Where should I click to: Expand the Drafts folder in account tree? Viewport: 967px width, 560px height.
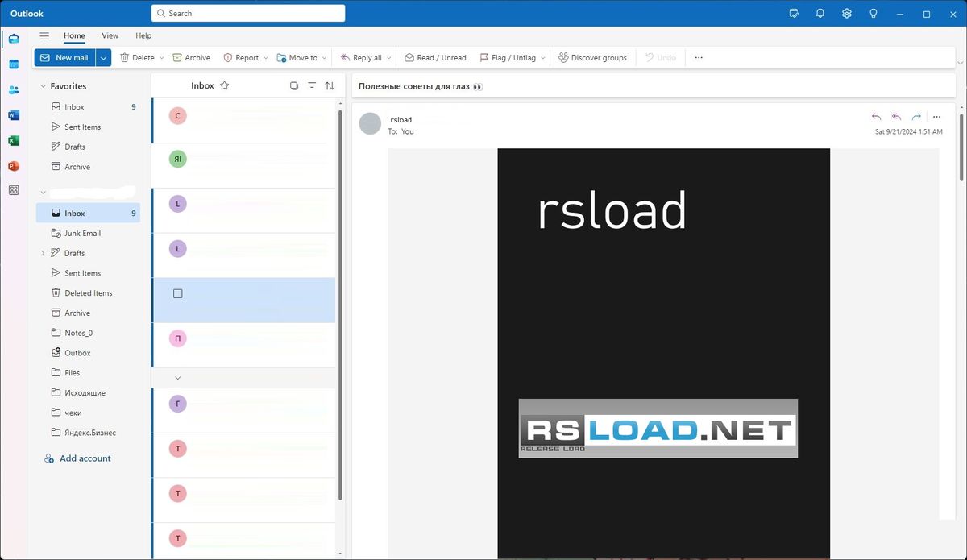click(44, 253)
